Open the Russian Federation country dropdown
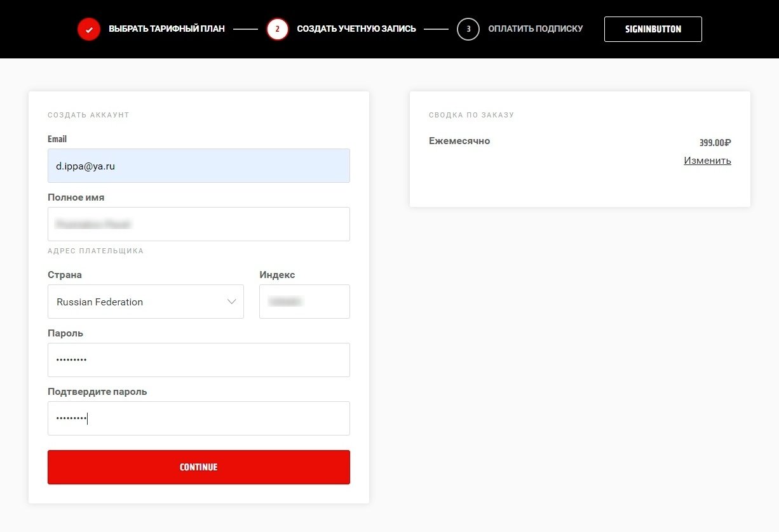The image size is (779, 532). (x=146, y=302)
